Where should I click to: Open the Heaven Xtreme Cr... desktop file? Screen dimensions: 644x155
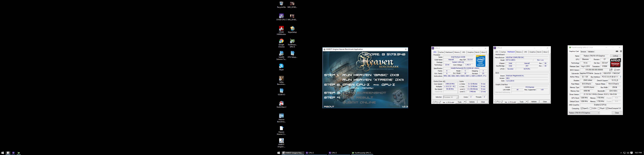281,131
